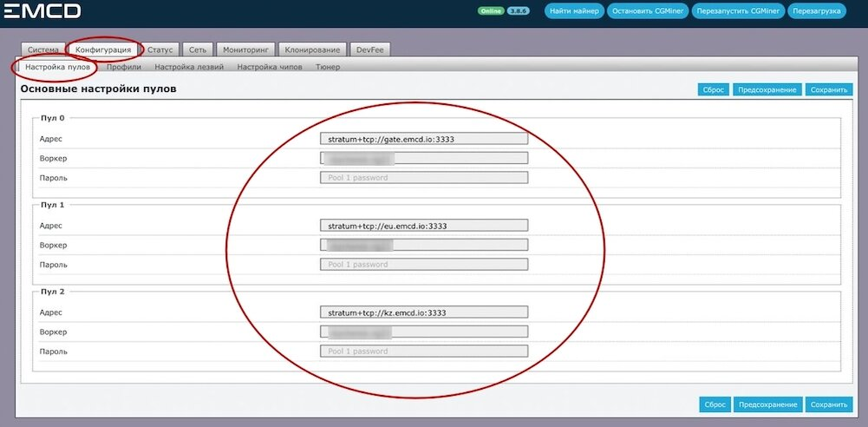Click the Пул 2 group label

pos(53,292)
